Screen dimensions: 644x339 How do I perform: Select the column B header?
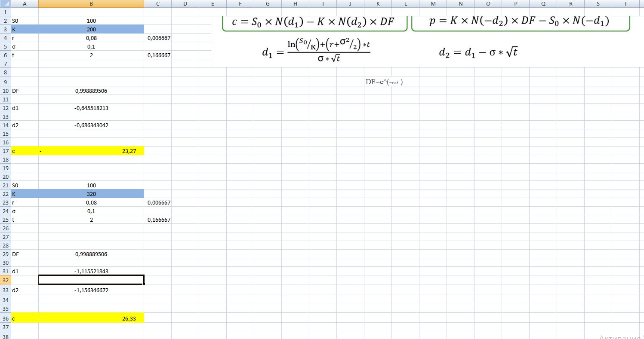[x=91, y=4]
